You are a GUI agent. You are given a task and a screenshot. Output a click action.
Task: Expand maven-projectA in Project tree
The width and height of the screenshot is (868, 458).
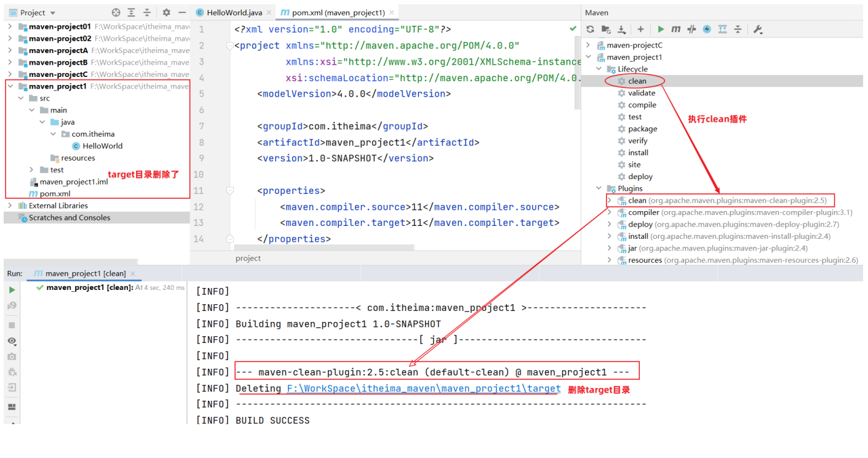[x=10, y=50]
